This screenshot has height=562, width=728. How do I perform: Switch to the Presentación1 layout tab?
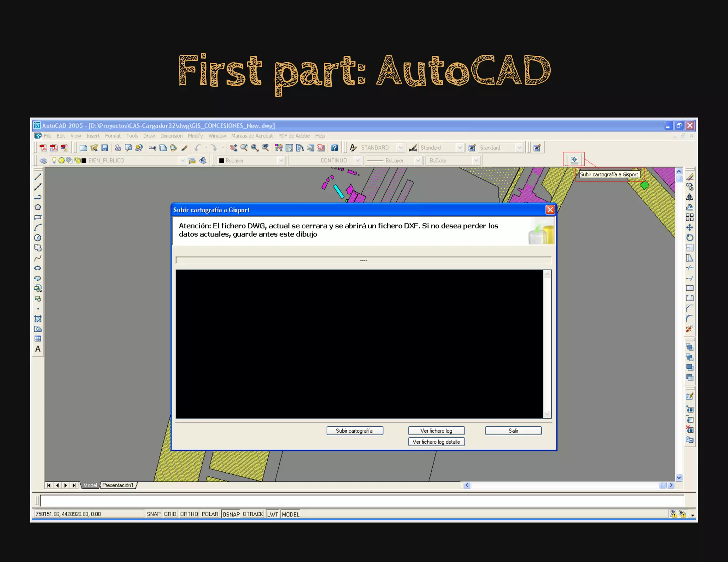118,485
